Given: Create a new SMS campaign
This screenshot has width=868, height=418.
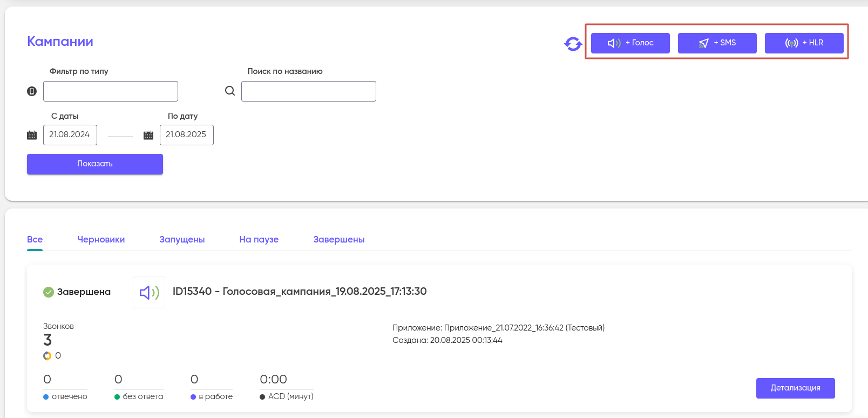Looking at the screenshot, I should [x=717, y=43].
